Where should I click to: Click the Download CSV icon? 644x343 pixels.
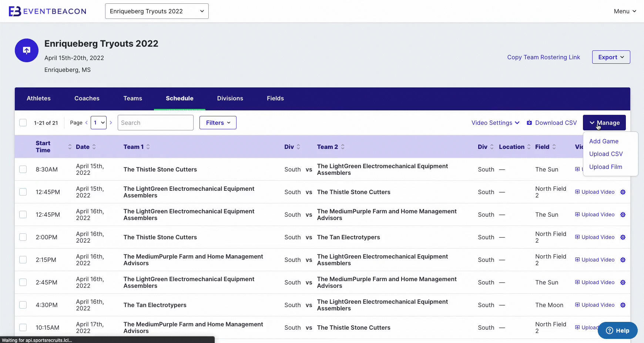click(x=529, y=123)
